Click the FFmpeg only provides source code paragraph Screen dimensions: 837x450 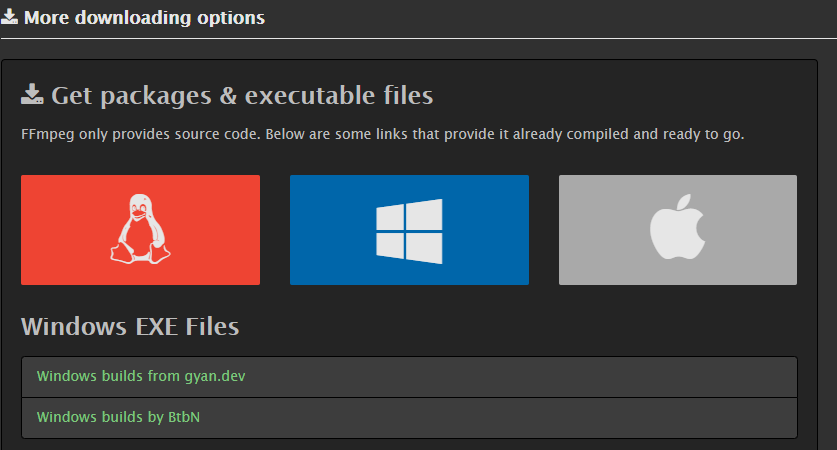pyautogui.click(x=382, y=134)
